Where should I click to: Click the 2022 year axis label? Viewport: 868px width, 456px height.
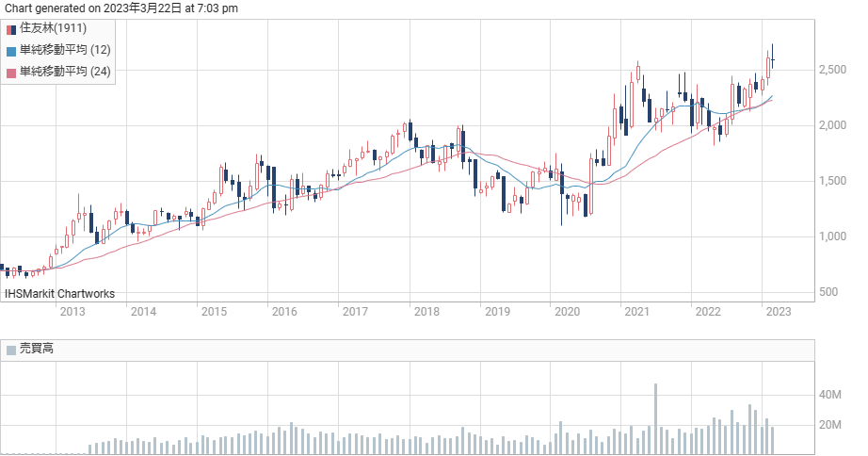coord(708,312)
